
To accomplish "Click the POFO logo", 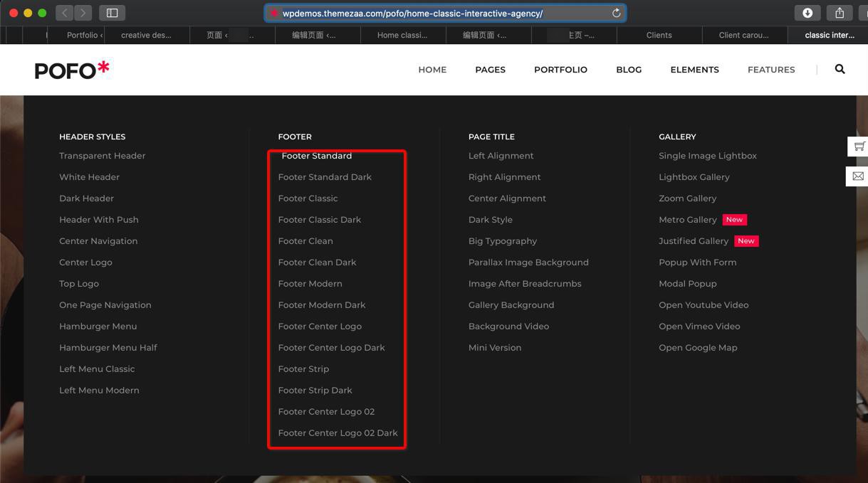I will (72, 69).
